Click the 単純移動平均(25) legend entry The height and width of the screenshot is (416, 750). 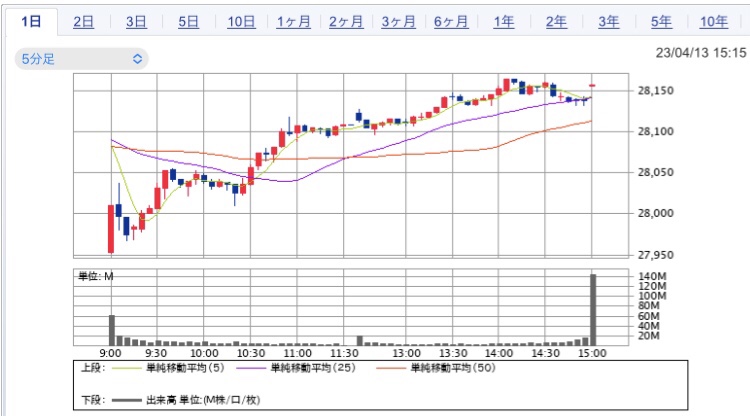coord(313,368)
